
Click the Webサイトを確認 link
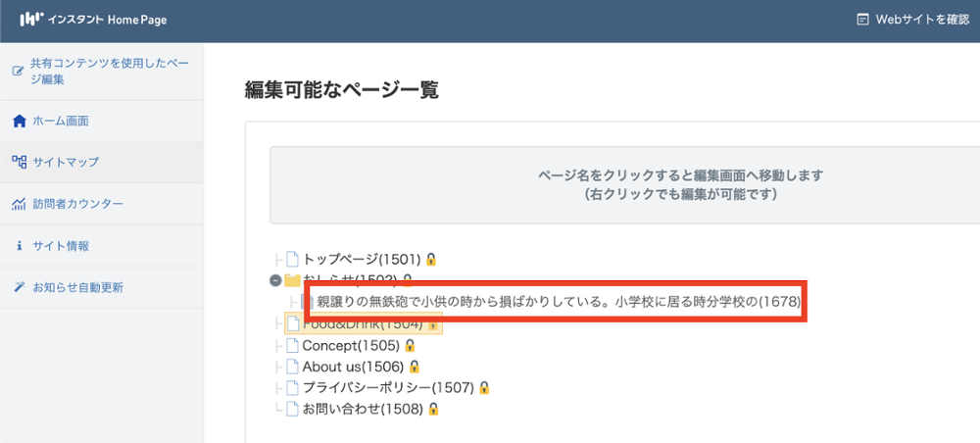pyautogui.click(x=912, y=19)
